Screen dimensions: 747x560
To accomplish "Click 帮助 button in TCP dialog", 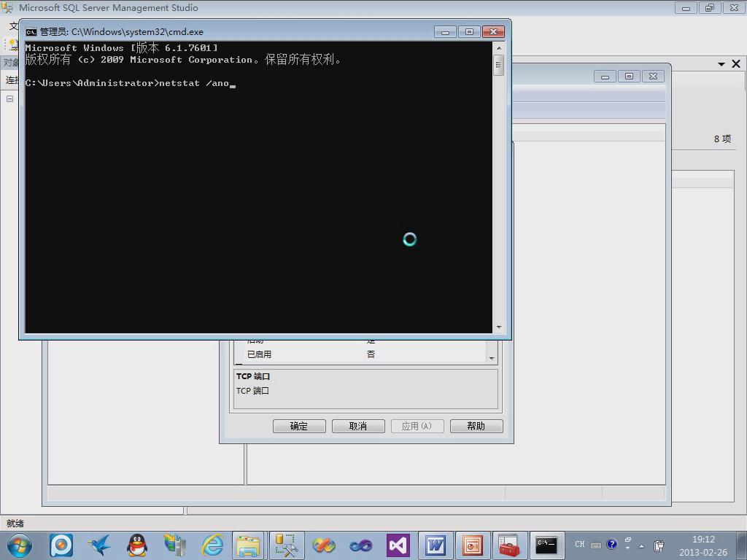I will pos(476,426).
